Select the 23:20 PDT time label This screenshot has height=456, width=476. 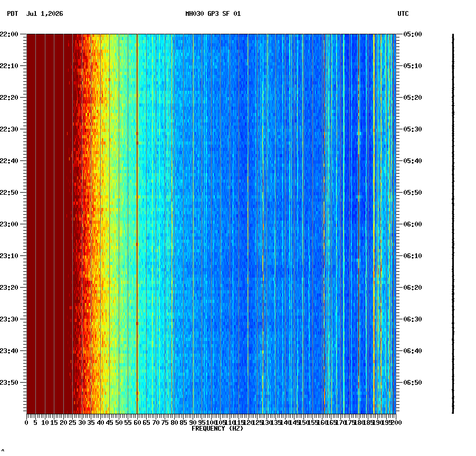[x=9, y=288]
